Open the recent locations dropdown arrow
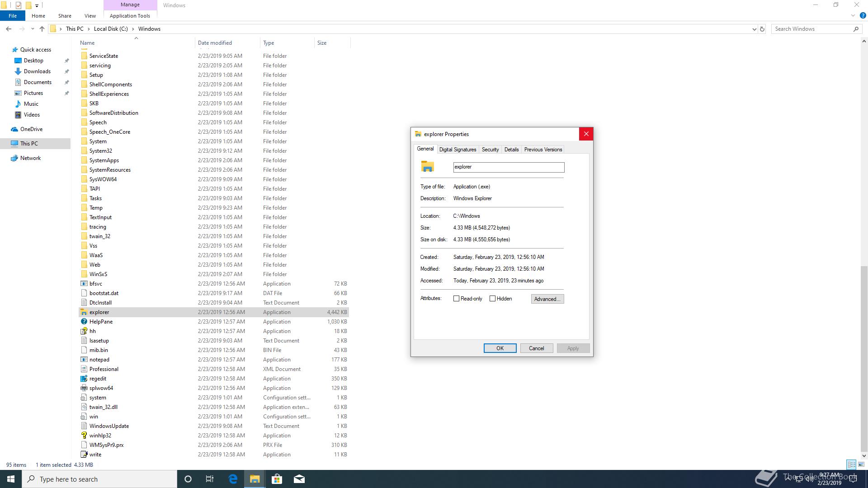Viewport: 868px width, 488px height. click(x=33, y=29)
